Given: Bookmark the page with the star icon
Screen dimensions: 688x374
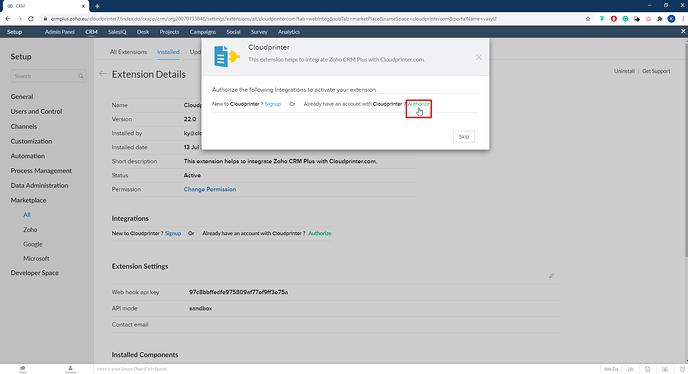Looking at the screenshot, I should [x=588, y=19].
